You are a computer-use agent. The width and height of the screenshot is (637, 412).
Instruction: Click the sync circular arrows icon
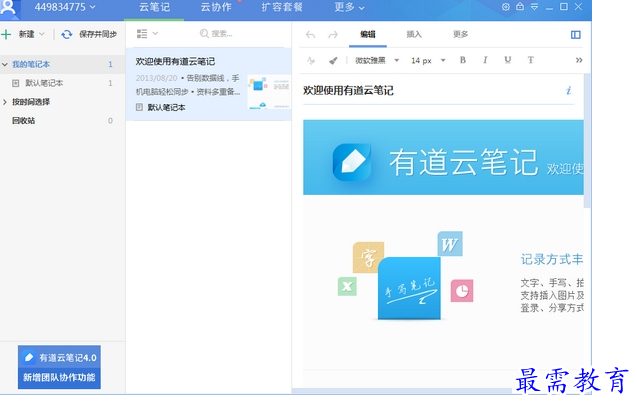[x=67, y=35]
